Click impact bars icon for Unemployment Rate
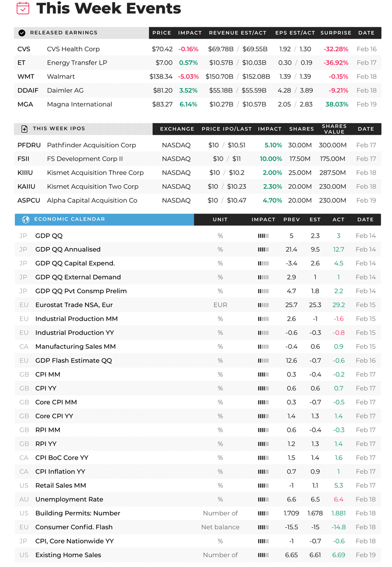 (263, 499)
